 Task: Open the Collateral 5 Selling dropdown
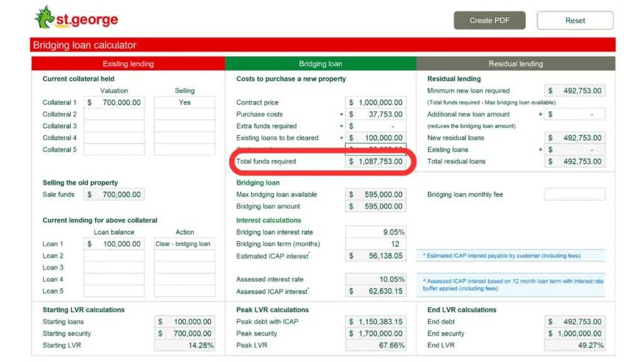point(184,150)
